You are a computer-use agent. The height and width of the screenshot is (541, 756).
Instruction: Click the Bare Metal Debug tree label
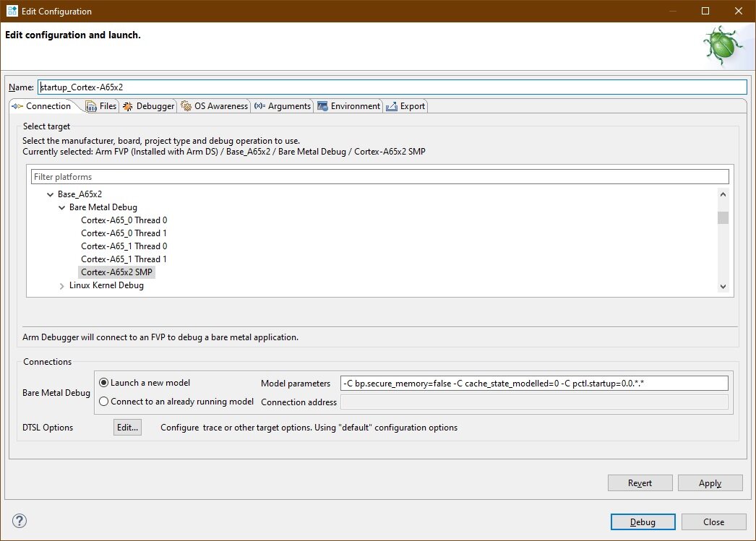click(103, 207)
